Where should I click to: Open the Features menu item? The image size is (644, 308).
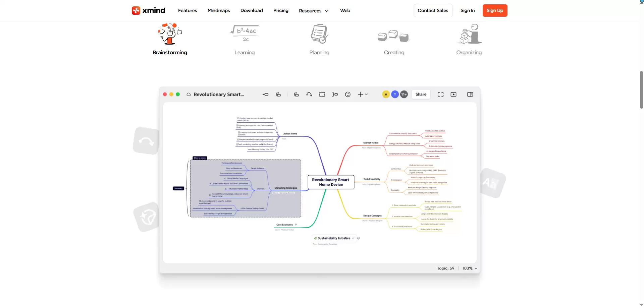coord(187,10)
